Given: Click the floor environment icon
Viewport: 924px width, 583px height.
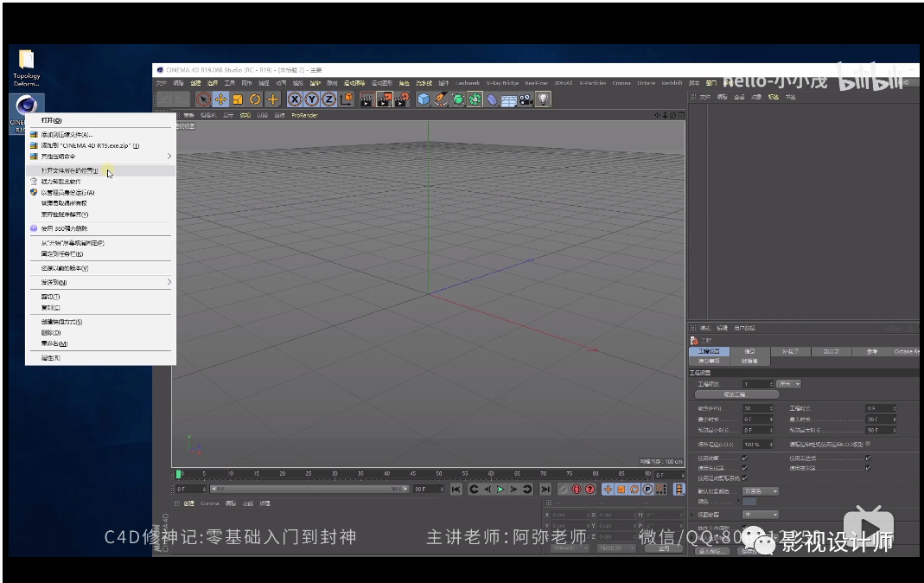Looking at the screenshot, I should (509, 99).
